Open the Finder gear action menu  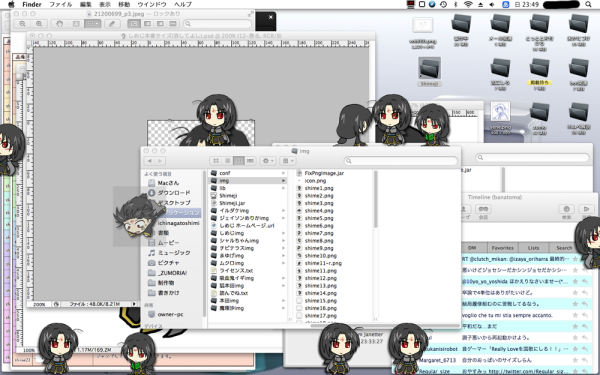click(267, 161)
